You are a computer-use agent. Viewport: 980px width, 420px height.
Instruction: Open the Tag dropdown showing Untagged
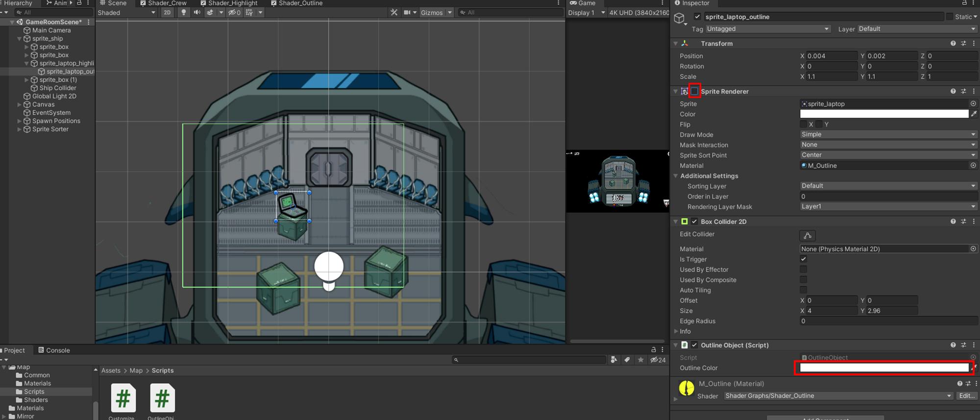tap(767, 29)
